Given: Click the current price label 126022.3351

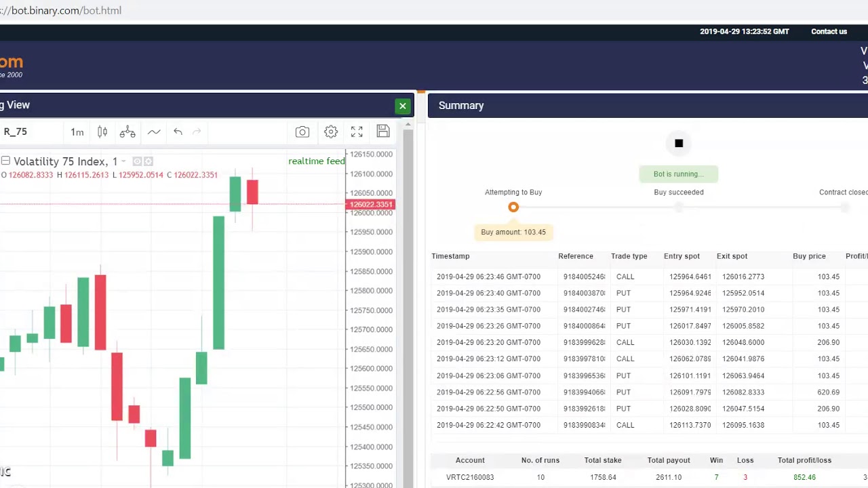Looking at the screenshot, I should (371, 204).
